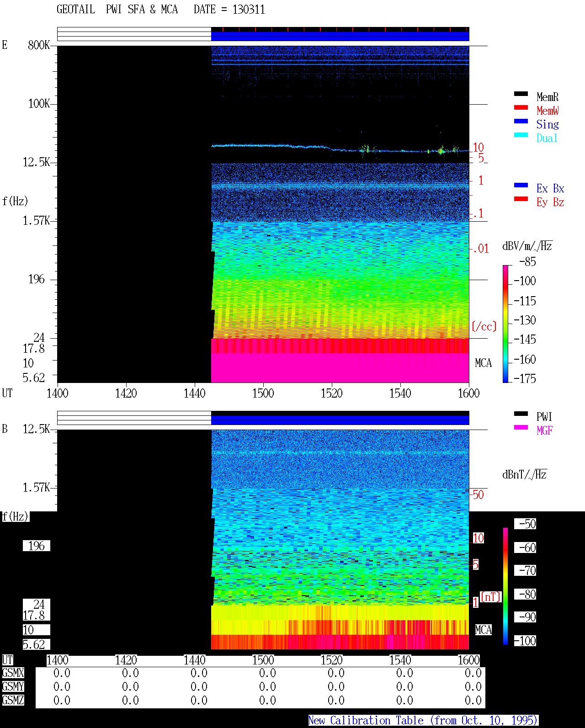Open the New Calibration Table note
Image resolution: width=585 pixels, height=728 pixels.
click(x=423, y=720)
